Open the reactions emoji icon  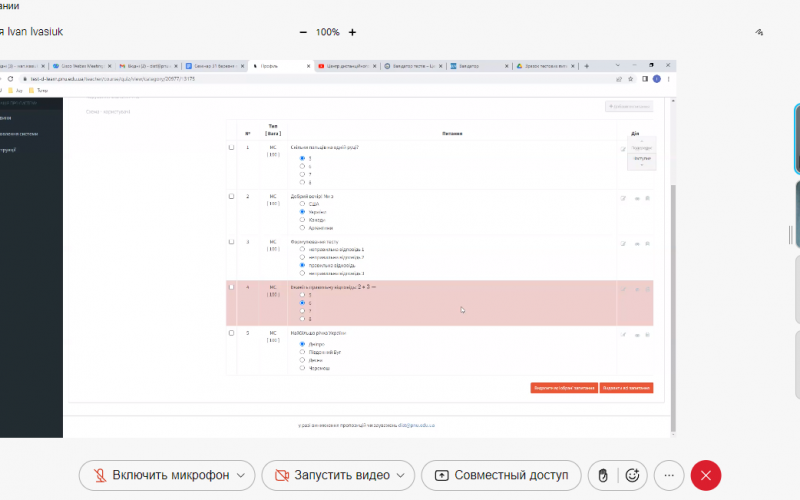632,475
